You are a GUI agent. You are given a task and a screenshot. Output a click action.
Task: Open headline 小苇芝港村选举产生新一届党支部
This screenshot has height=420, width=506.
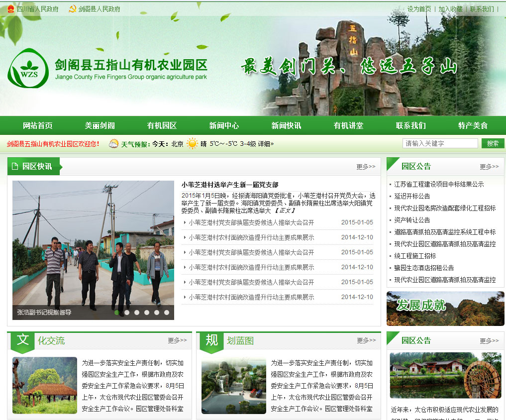(230, 185)
